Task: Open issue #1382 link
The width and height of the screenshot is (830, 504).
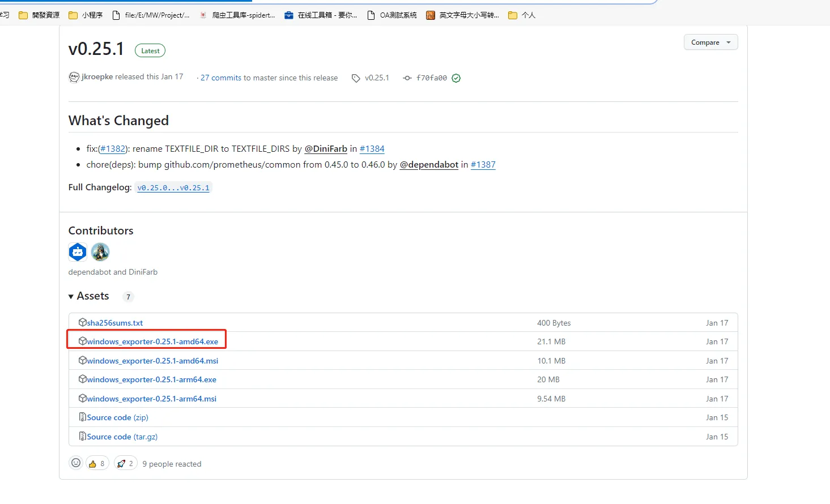Action: (x=113, y=148)
